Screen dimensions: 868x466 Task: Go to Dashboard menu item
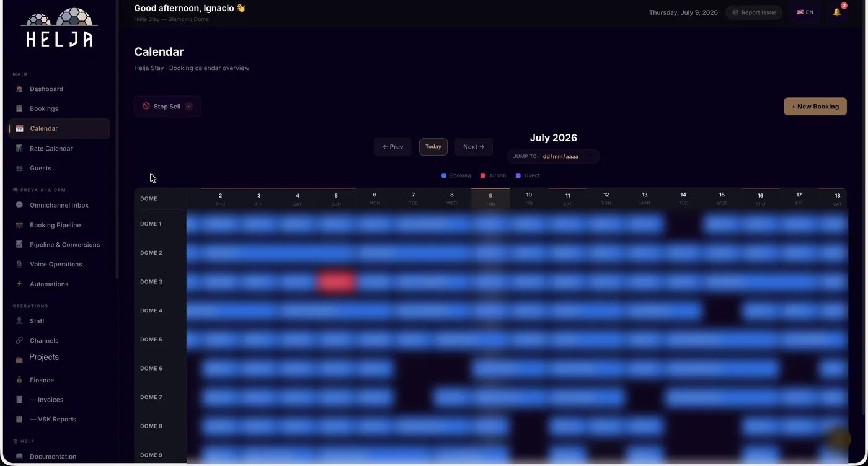pyautogui.click(x=46, y=89)
